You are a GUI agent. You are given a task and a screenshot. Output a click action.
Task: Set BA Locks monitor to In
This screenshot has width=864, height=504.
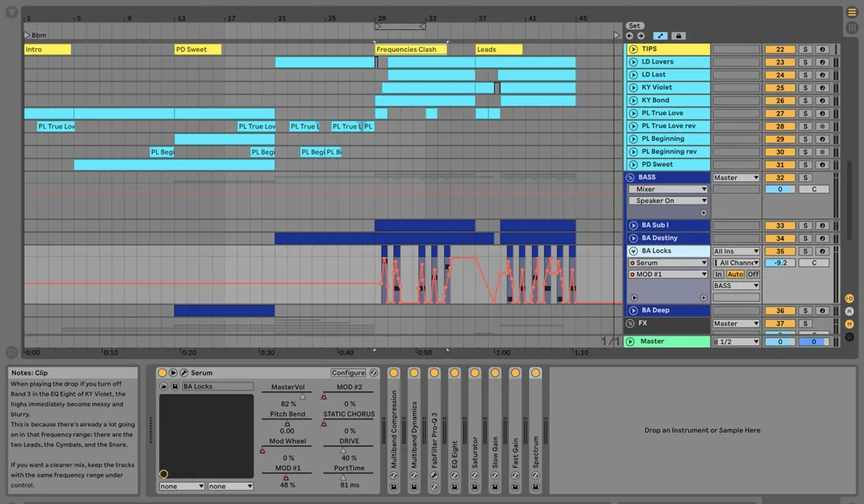[x=719, y=274]
